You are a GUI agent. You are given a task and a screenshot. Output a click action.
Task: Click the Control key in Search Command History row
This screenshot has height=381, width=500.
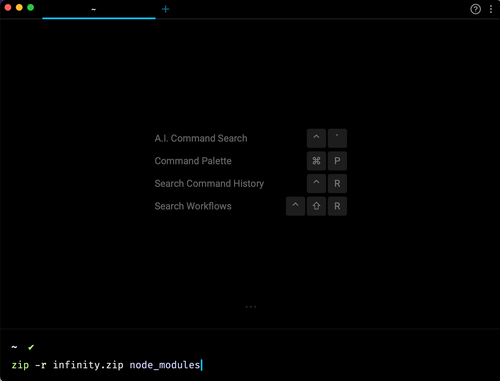(x=316, y=184)
